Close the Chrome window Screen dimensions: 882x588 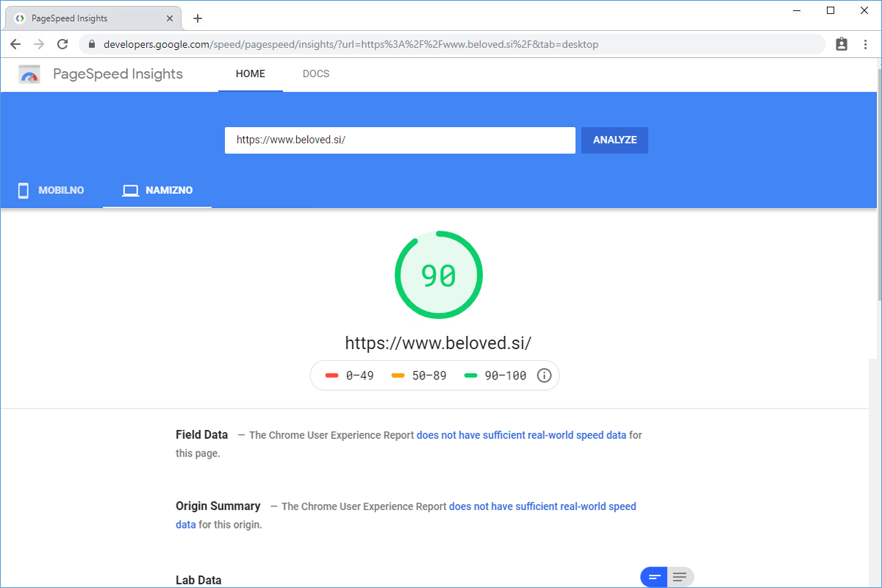864,10
